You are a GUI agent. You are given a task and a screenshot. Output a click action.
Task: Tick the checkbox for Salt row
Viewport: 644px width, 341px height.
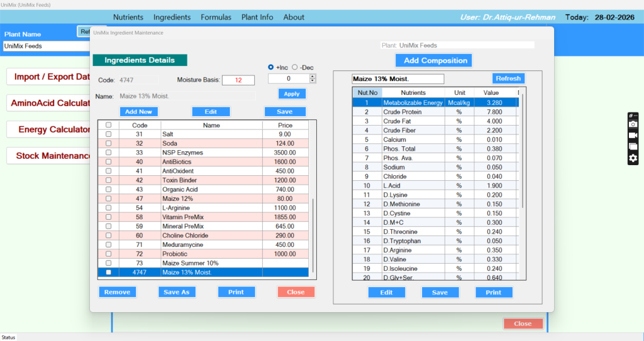tap(108, 134)
